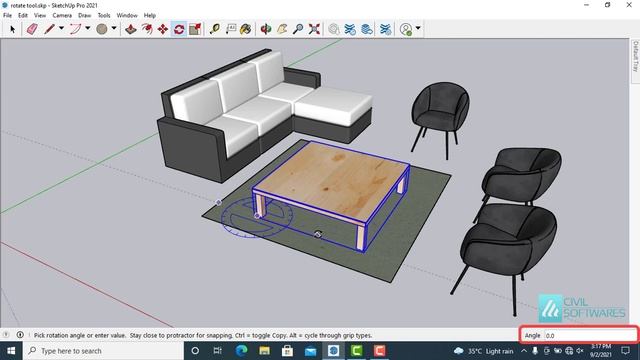This screenshot has width=640, height=360.
Task: Open the Window menu
Action: coord(127,16)
